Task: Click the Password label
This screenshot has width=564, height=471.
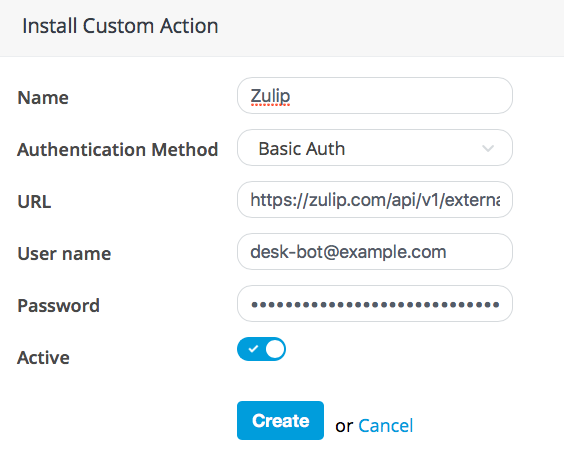Action: 58,305
